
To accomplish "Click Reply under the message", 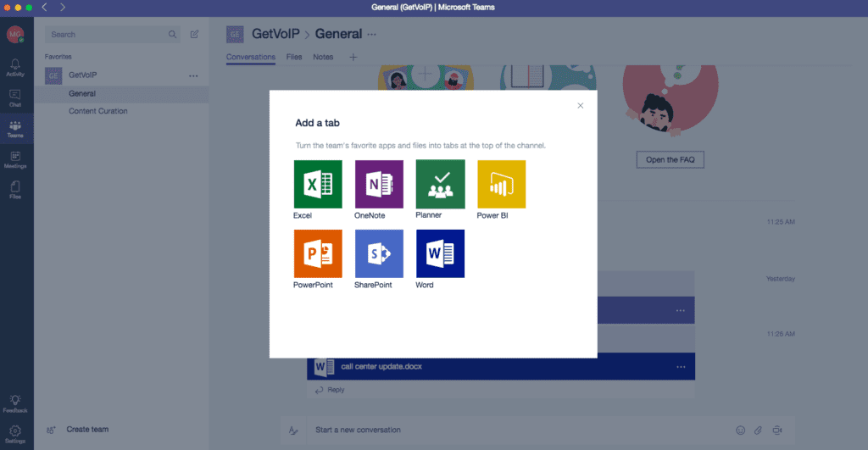I will click(330, 390).
